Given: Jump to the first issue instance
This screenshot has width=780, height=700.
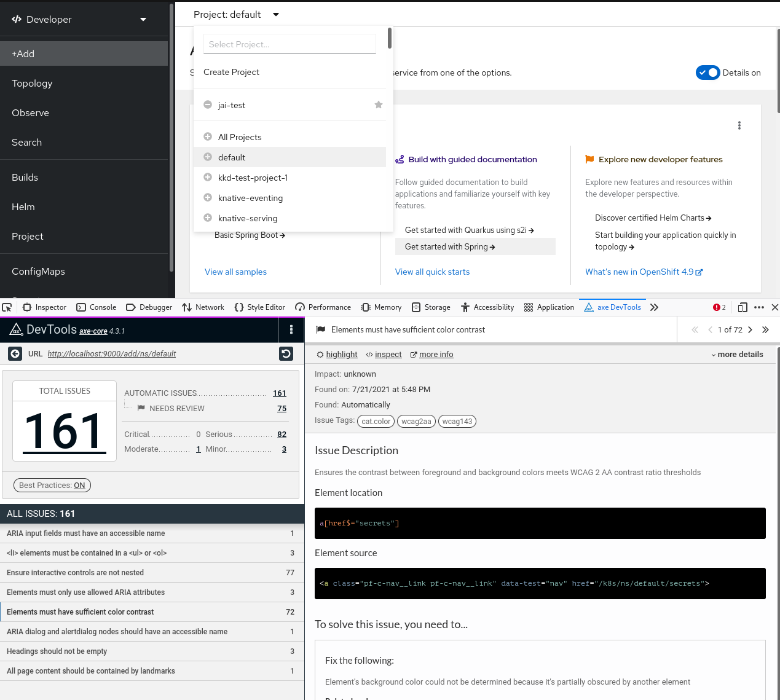Looking at the screenshot, I should (x=695, y=330).
